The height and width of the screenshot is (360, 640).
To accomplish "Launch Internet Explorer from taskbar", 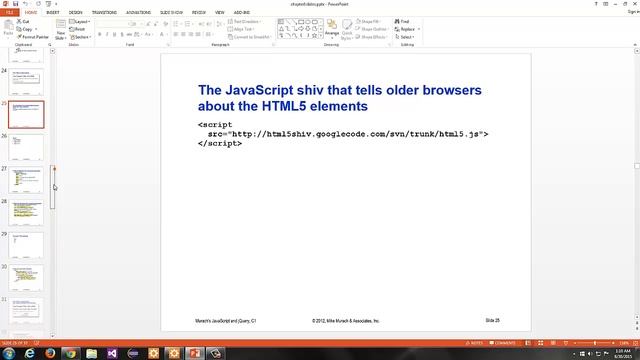I will click(x=29, y=353).
